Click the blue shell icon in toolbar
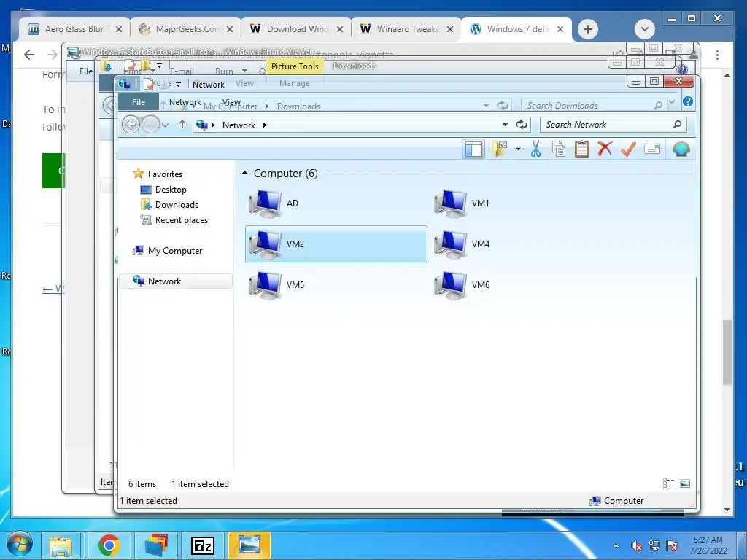Screen dimensions: 747x560 pyautogui.click(x=681, y=149)
